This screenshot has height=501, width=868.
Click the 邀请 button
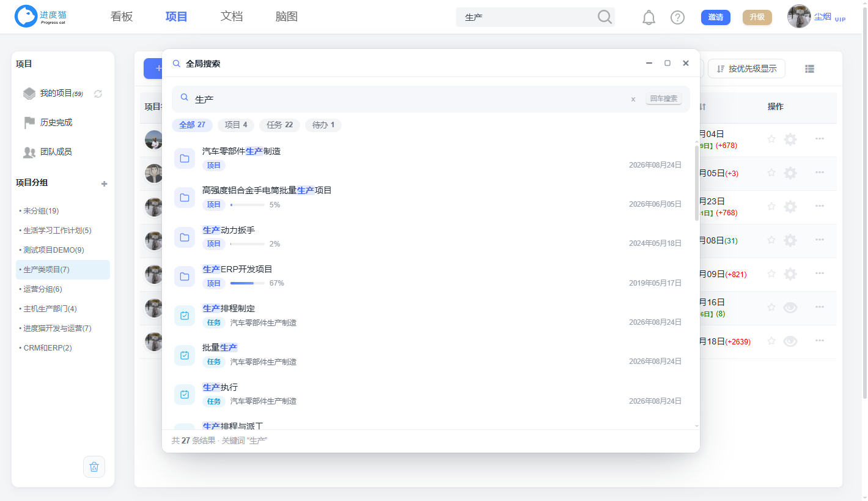716,17
